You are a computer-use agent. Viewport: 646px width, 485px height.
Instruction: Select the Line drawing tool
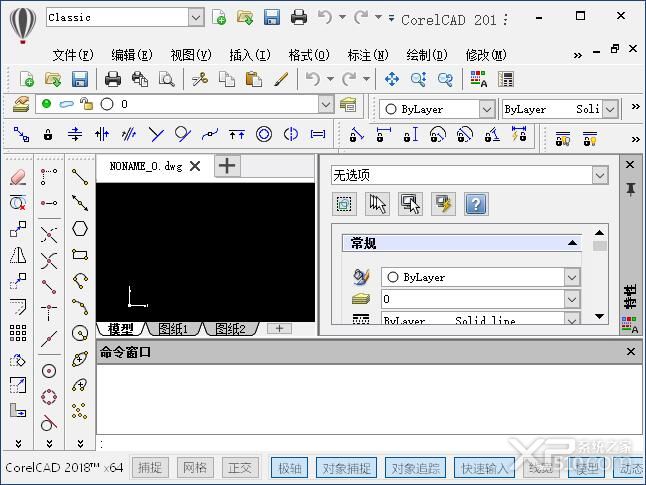click(x=80, y=177)
